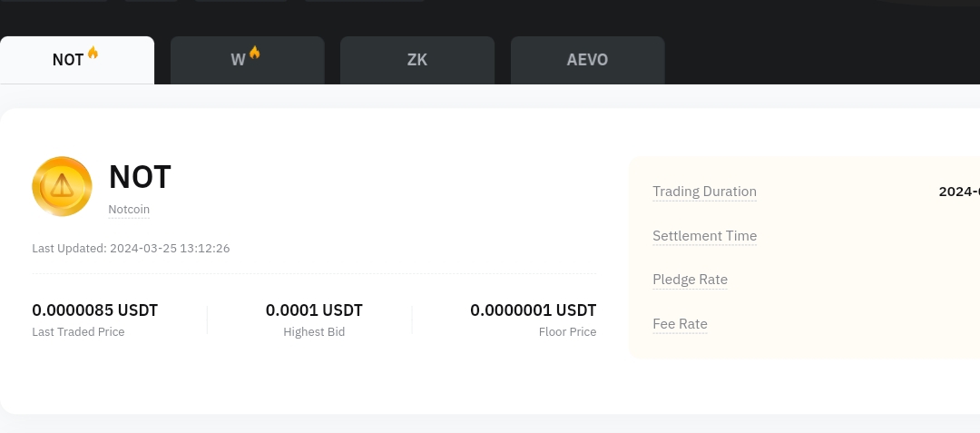Switch to the AEVO tab
The width and height of the screenshot is (980, 433).
587,60
